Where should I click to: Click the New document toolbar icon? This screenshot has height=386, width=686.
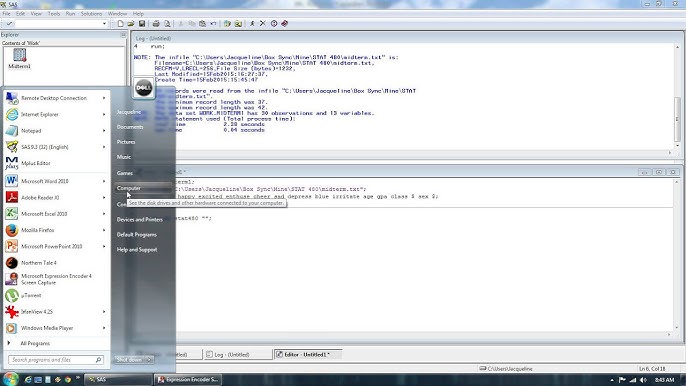click(x=120, y=24)
